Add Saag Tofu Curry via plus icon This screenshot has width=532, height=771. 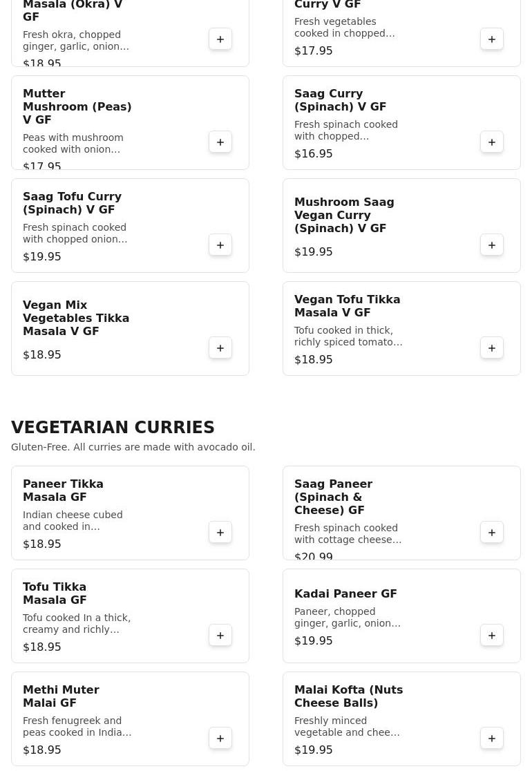pyautogui.click(x=220, y=245)
